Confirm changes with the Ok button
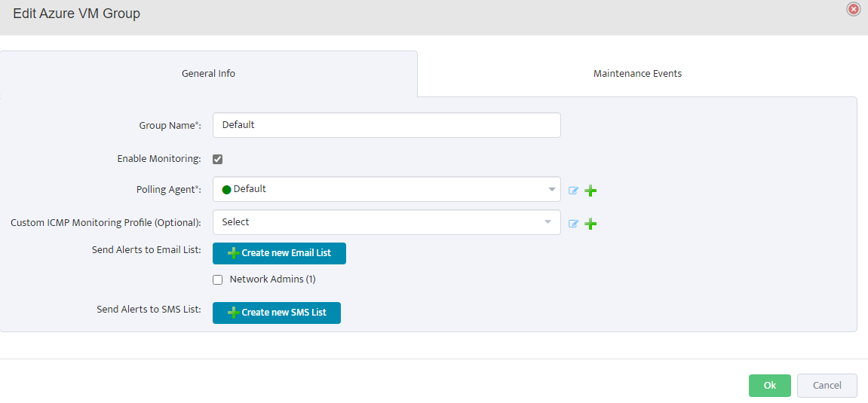 click(x=769, y=386)
